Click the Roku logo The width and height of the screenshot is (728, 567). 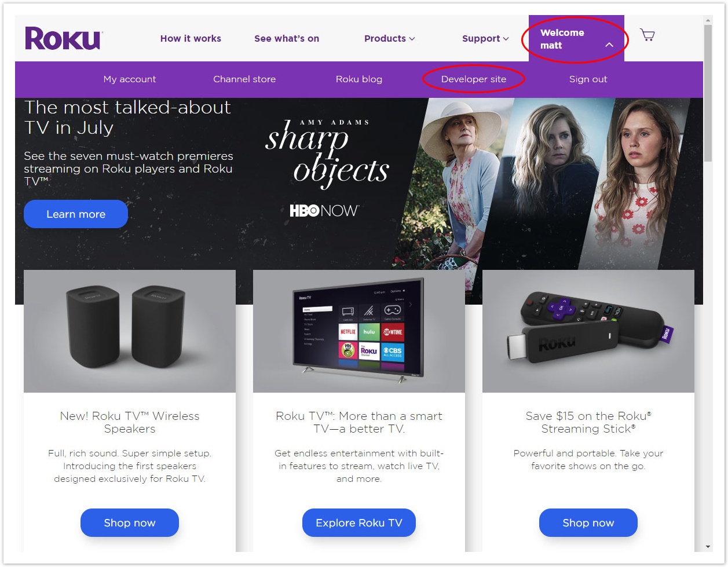coord(64,38)
